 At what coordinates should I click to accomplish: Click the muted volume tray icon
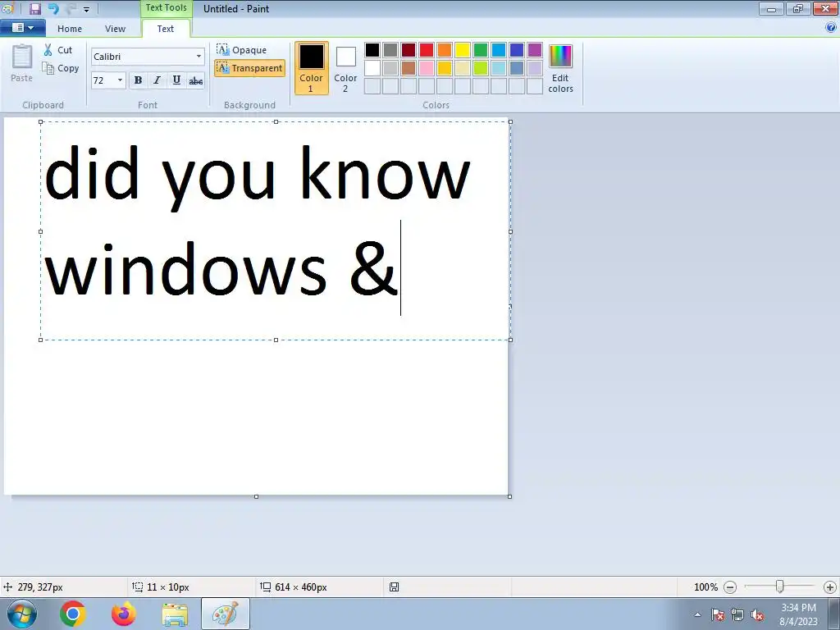click(757, 614)
